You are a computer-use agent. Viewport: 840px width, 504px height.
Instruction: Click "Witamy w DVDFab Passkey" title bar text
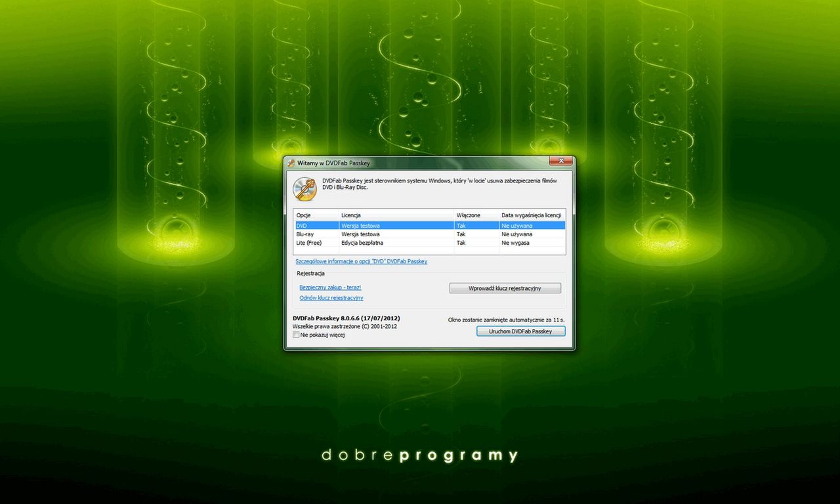pyautogui.click(x=334, y=163)
